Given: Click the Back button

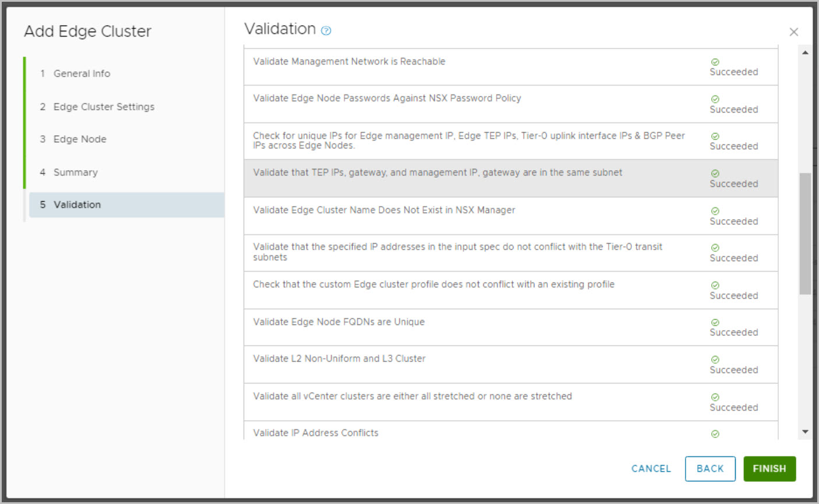Looking at the screenshot, I should click(709, 468).
